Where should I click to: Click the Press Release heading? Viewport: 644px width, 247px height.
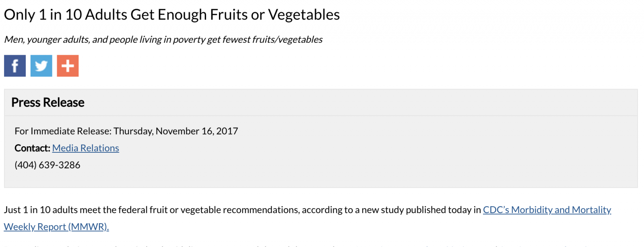pos(48,102)
